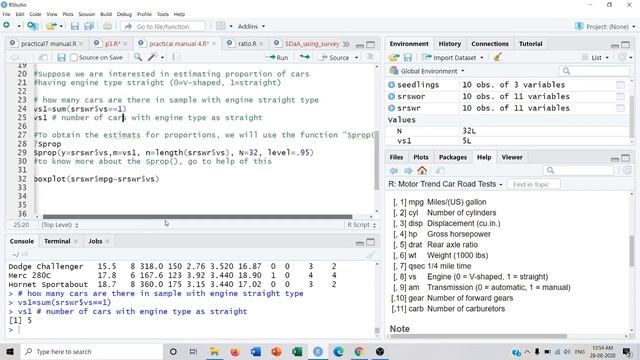Open the Tools menu
This screenshot has width=640, height=360.
162,14
